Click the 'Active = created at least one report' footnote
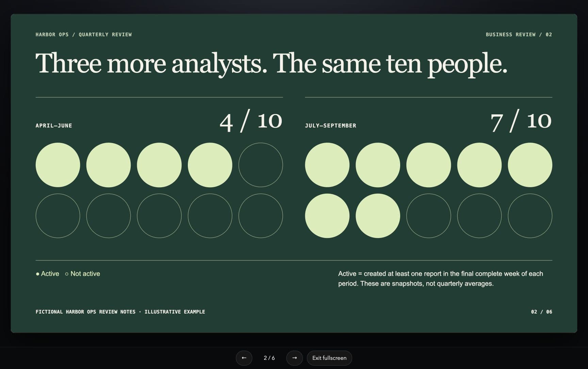 click(x=441, y=278)
